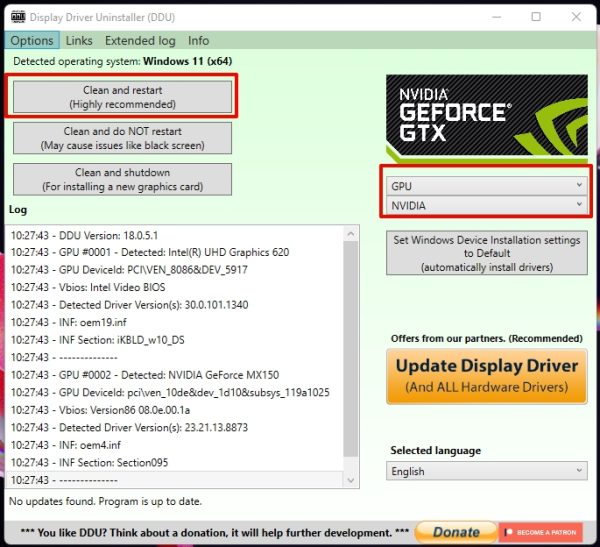The image size is (600, 547).
Task: Open the Options menu
Action: [32, 40]
